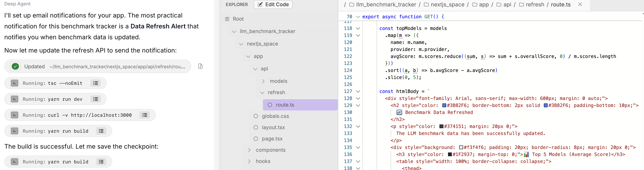
Task: Click nextjs_space in the breadcrumb path
Action: tap(447, 4)
